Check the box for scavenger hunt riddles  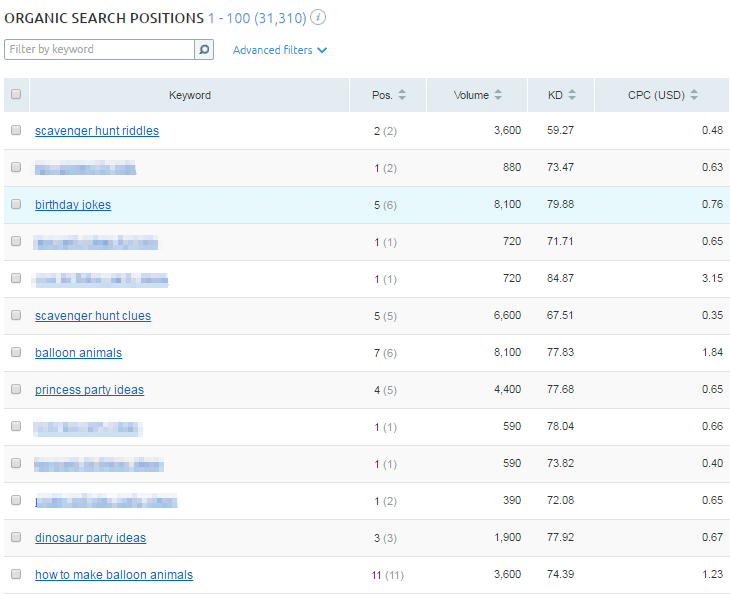point(16,130)
